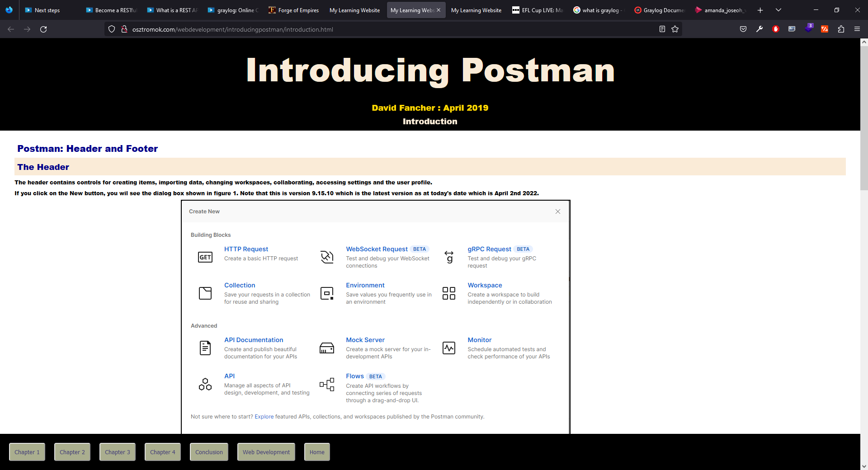Switch to the What is a REST API tab
Viewport: 868px width, 470px height.
coord(173,10)
